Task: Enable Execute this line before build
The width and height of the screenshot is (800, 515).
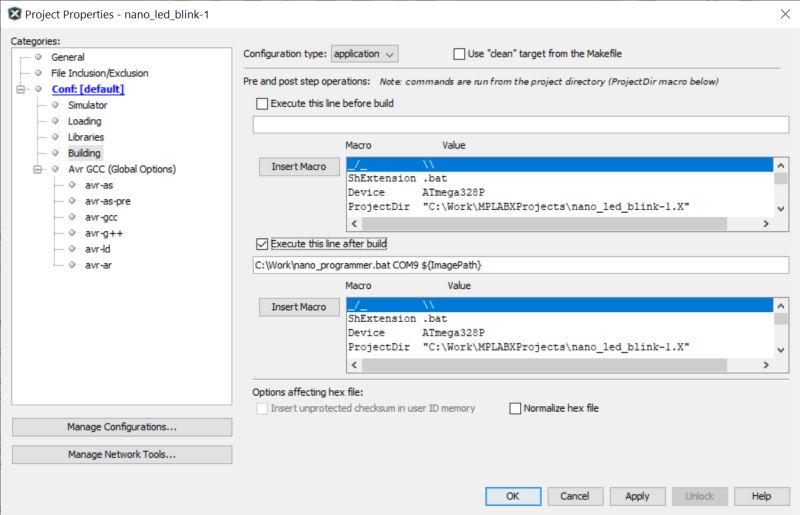Action: tap(262, 104)
